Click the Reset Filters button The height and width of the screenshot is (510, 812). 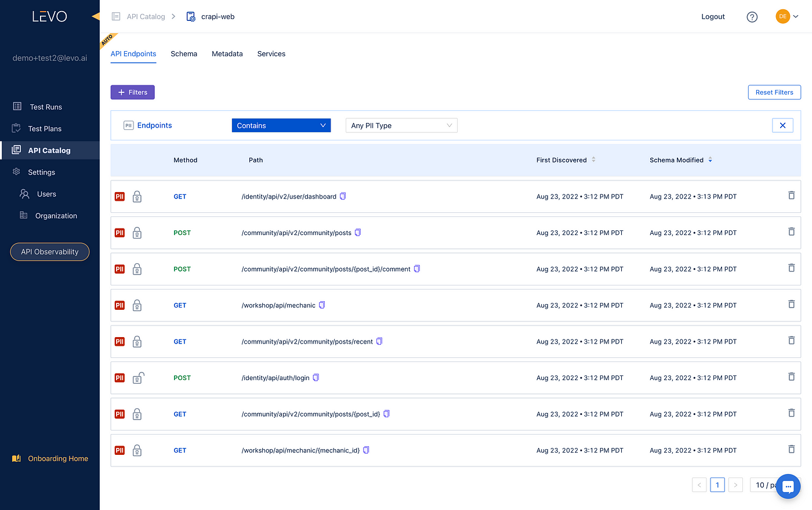point(774,92)
